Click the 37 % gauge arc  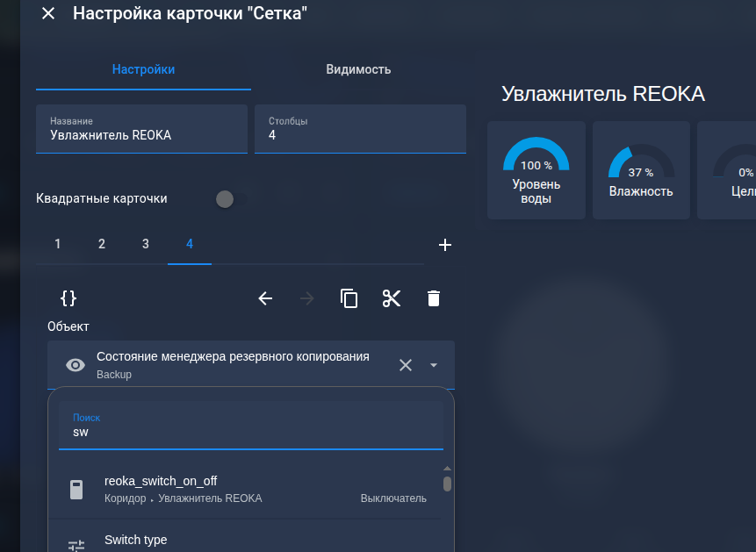[x=641, y=161]
